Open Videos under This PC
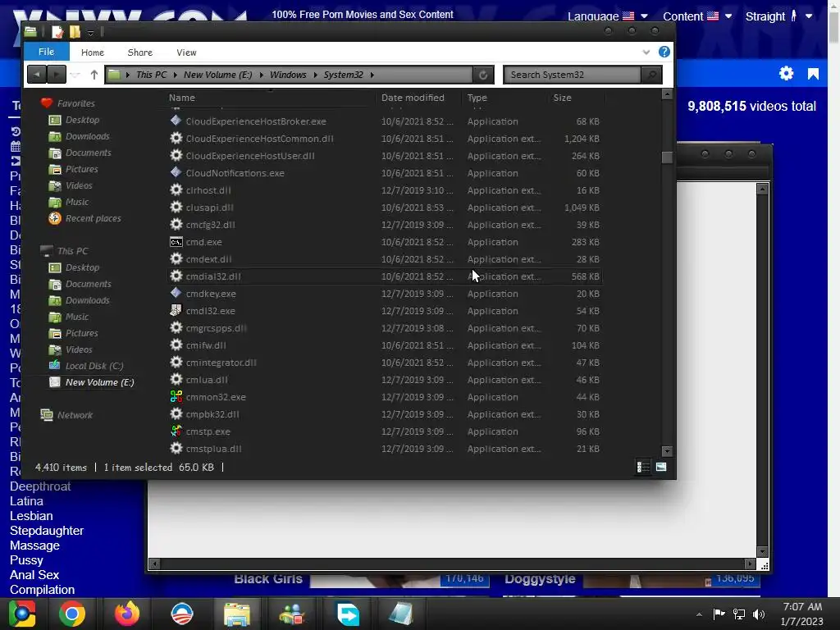 point(79,349)
